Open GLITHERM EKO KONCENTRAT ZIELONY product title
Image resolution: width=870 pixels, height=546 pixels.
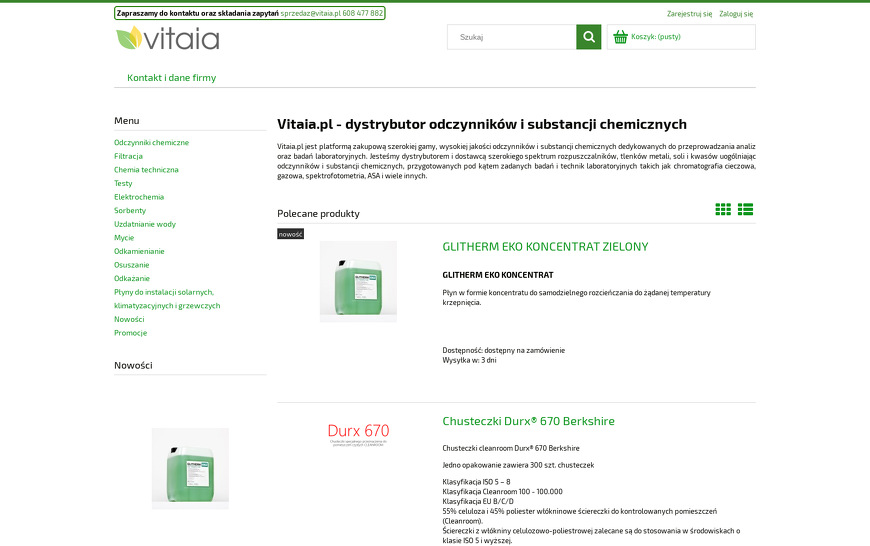tap(545, 247)
